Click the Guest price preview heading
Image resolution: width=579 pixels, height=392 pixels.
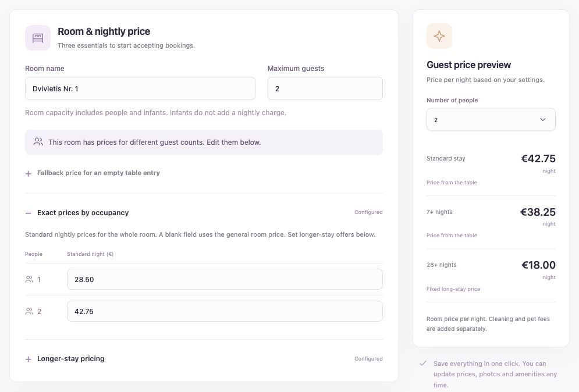click(x=468, y=65)
